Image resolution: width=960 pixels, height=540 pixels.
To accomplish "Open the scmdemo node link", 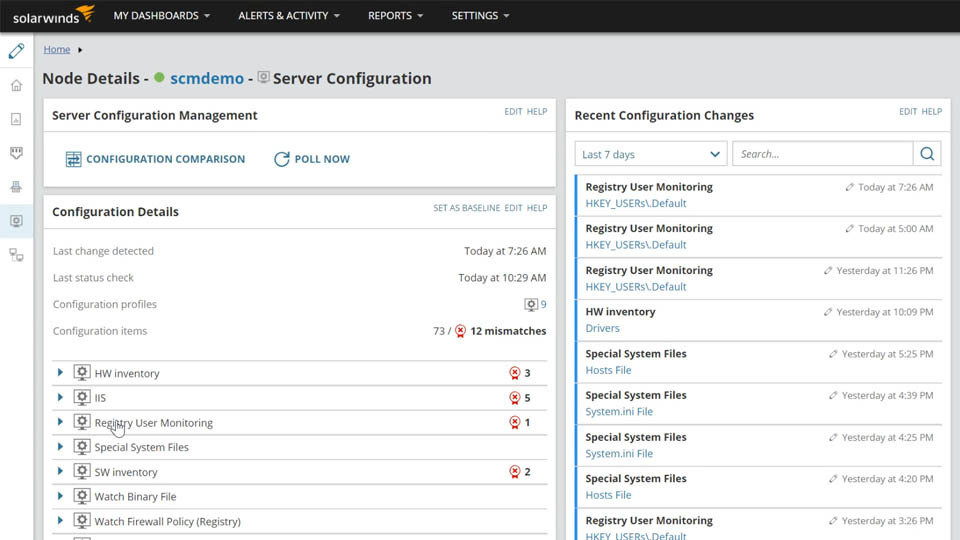I will click(207, 78).
